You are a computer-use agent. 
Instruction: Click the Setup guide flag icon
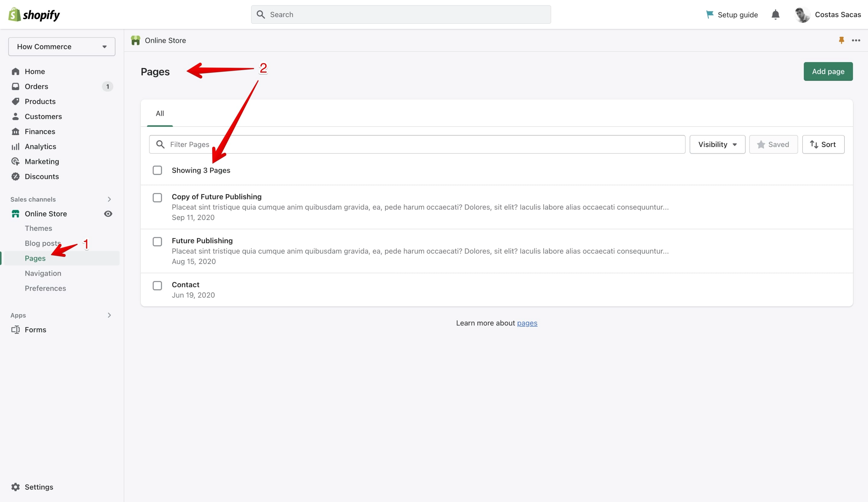coord(709,14)
